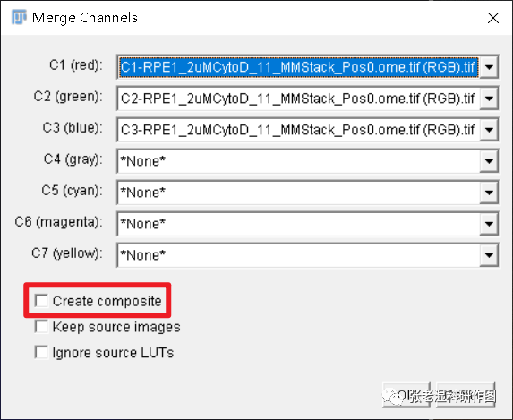Expand the C4 (gray) dropdown arrow
Screen dimensions: 513x420
(x=489, y=161)
